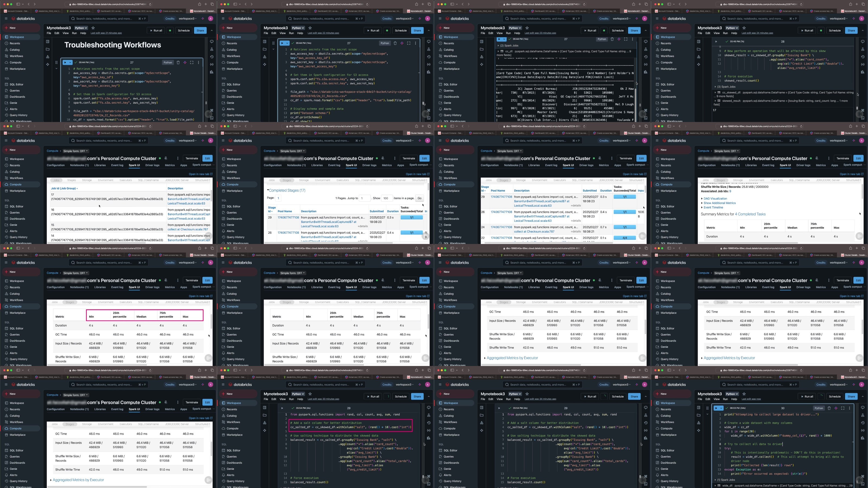Catalog rail icon beside cell, 22-minutes-ago notebook window

[264, 57]
